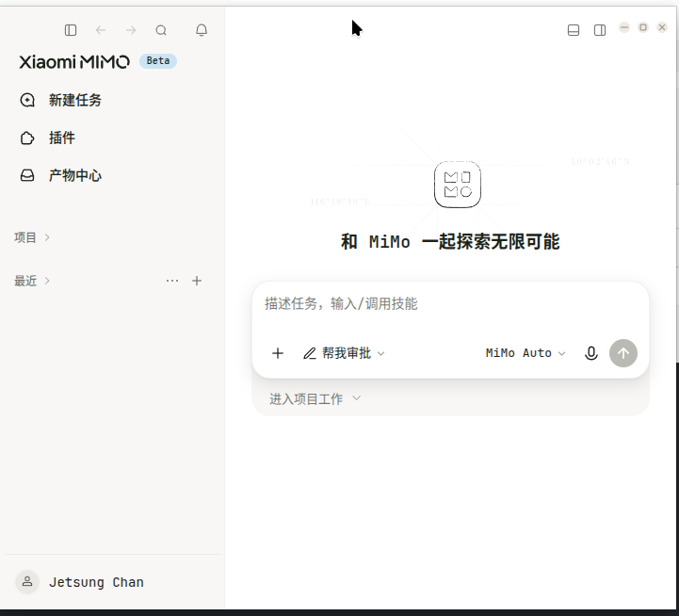
Task: Open the 帮我审批 mode dropdown
Action: click(344, 353)
